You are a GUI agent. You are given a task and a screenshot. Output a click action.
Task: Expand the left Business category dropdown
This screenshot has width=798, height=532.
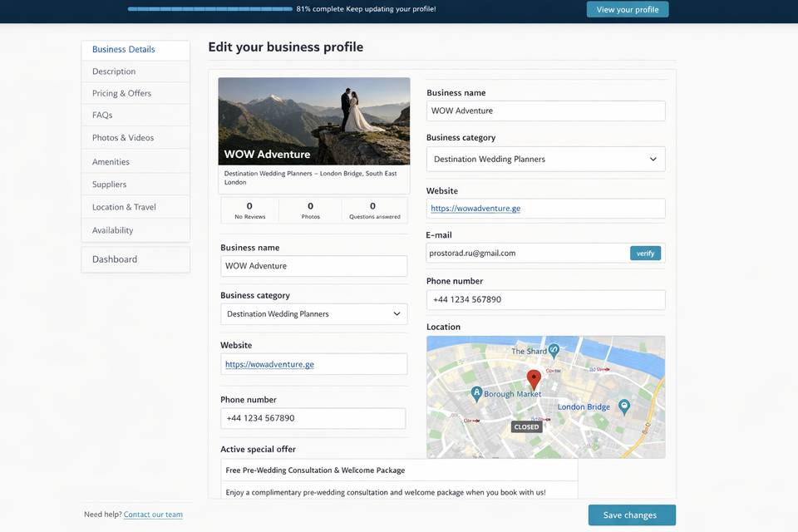(314, 314)
